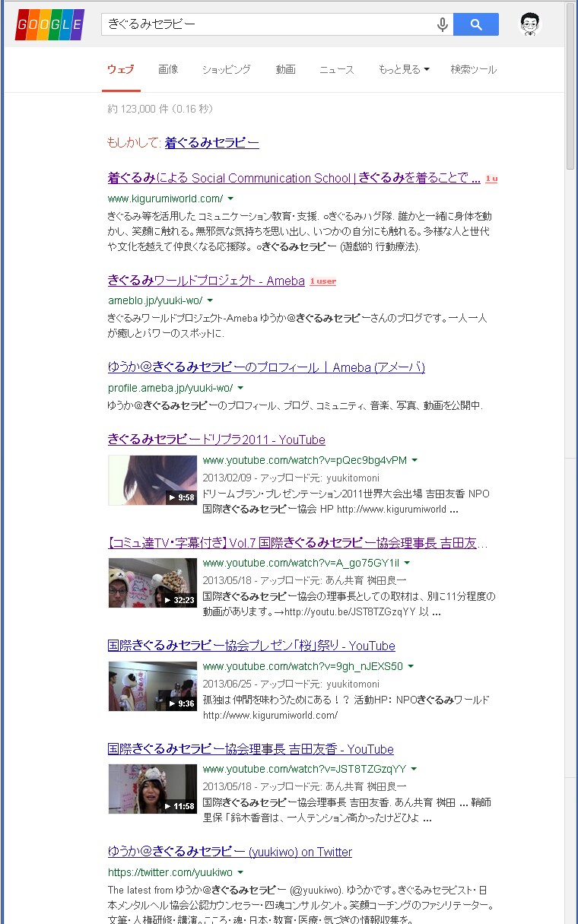Screen dimensions: 578x924
Task: Click date text 2013/06/25 in video result
Action: (x=225, y=684)
